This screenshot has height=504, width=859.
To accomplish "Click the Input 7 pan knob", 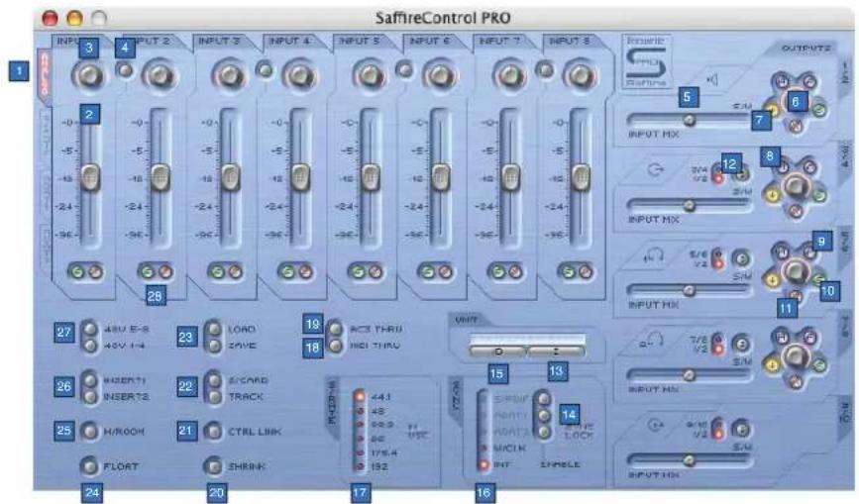I will [x=510, y=75].
